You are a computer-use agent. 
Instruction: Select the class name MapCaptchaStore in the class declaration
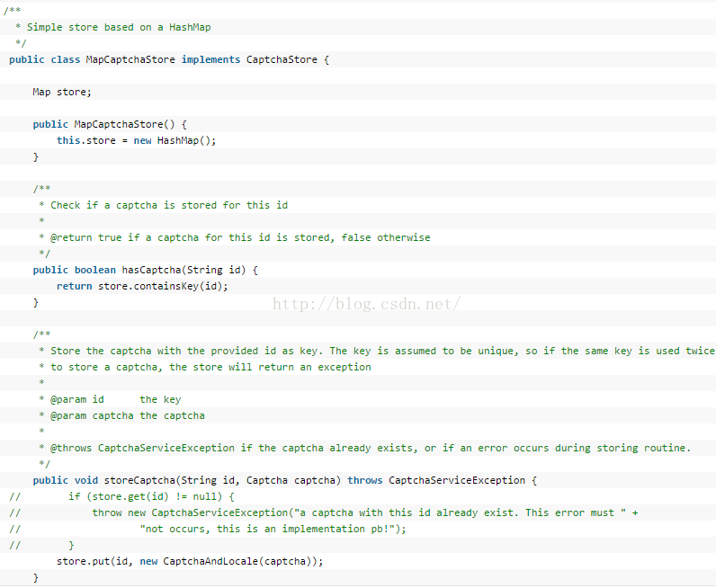coord(130,60)
